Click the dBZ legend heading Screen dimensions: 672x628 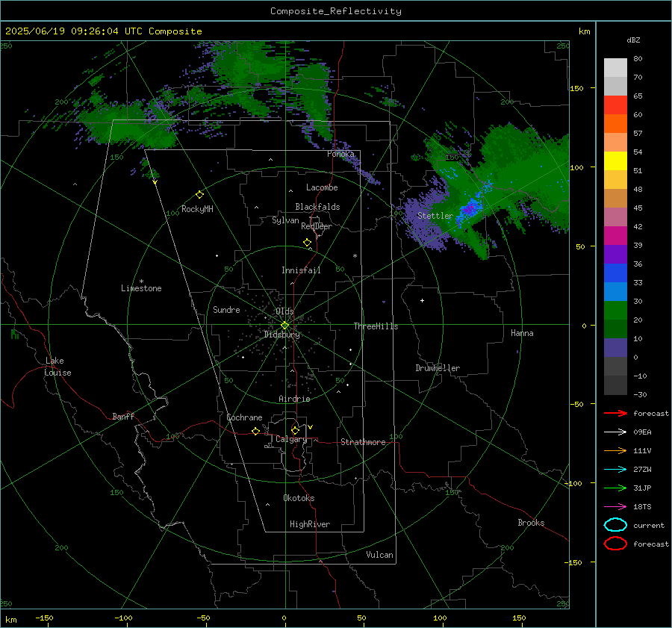point(633,40)
